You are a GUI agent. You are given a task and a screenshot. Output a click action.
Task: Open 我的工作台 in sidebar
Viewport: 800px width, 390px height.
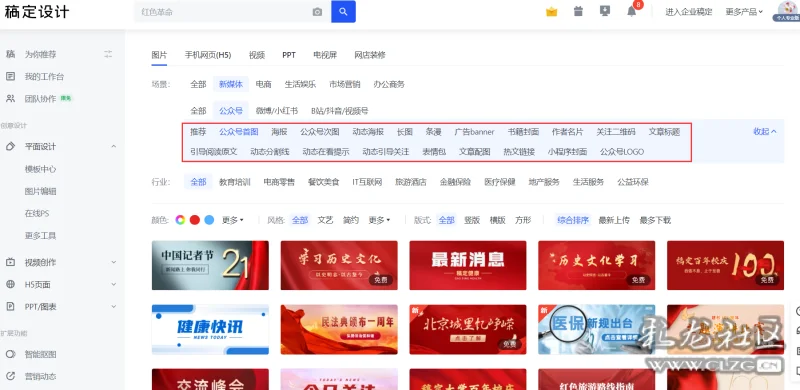coord(44,77)
